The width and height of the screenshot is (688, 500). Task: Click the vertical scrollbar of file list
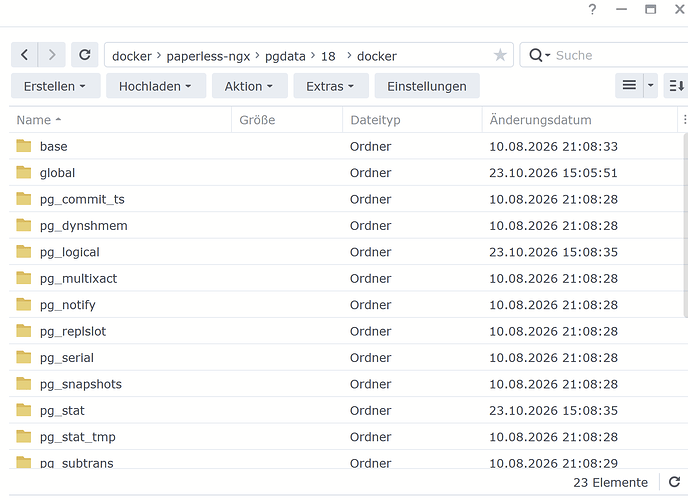point(685,225)
